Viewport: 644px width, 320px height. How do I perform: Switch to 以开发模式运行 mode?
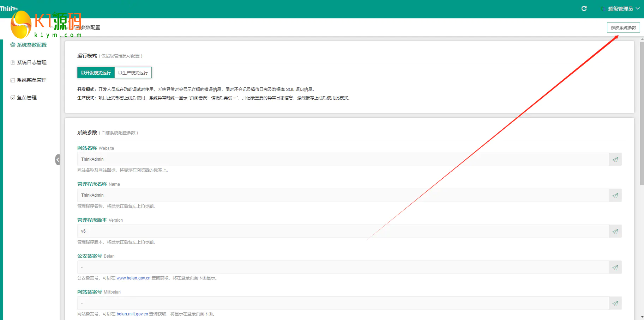click(x=96, y=73)
